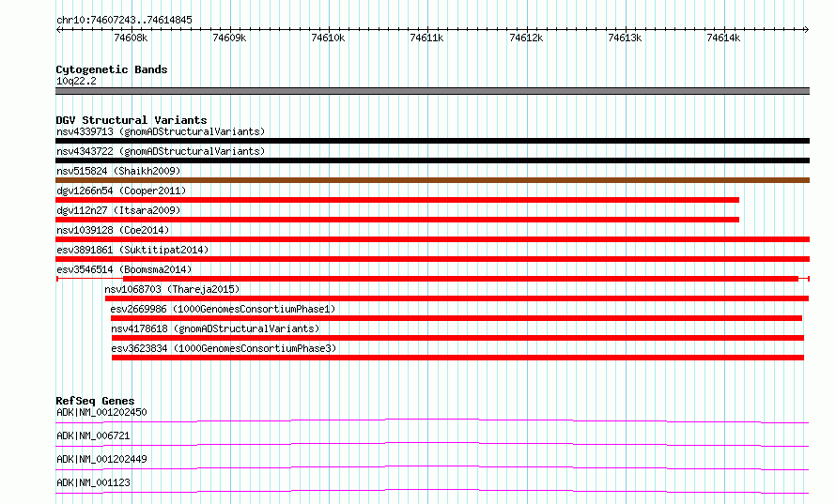Open variant esv3546514 (Boomsma2014) label

124,269
